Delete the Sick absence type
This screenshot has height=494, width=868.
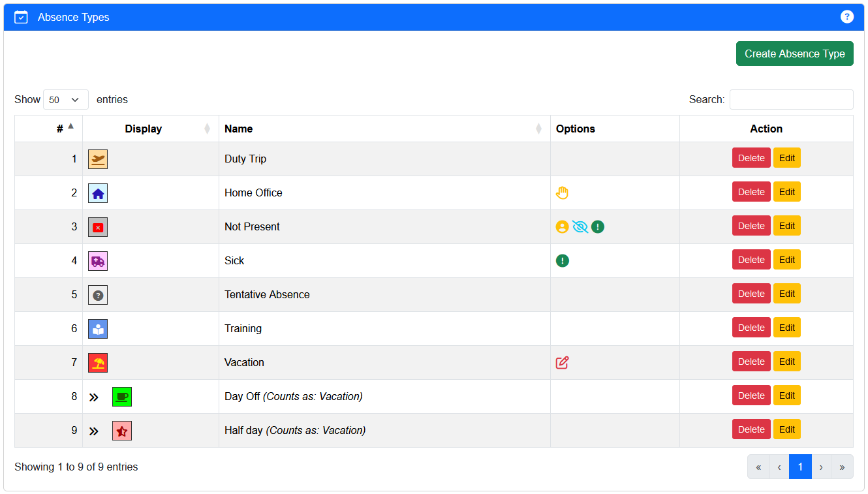click(751, 260)
